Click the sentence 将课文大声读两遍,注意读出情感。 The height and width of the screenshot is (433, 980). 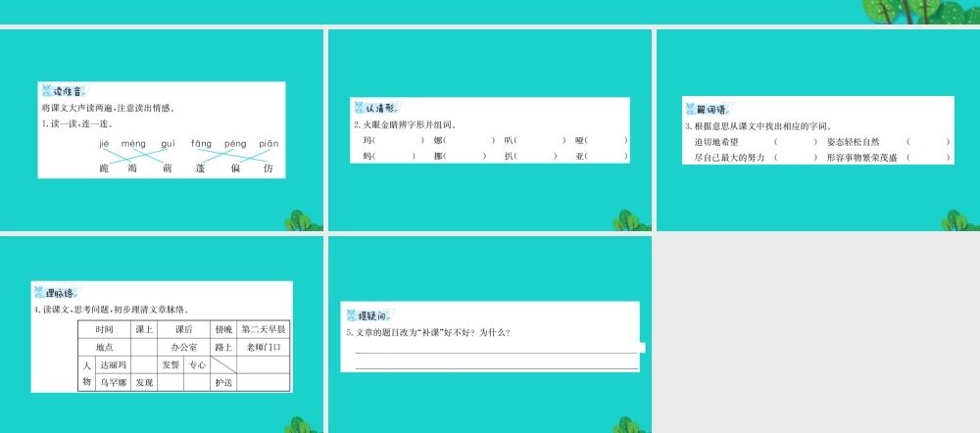point(108,108)
